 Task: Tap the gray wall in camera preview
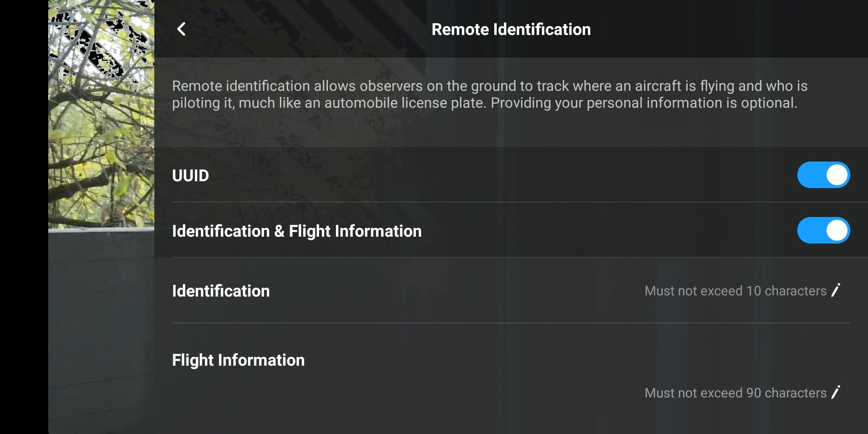click(100, 321)
